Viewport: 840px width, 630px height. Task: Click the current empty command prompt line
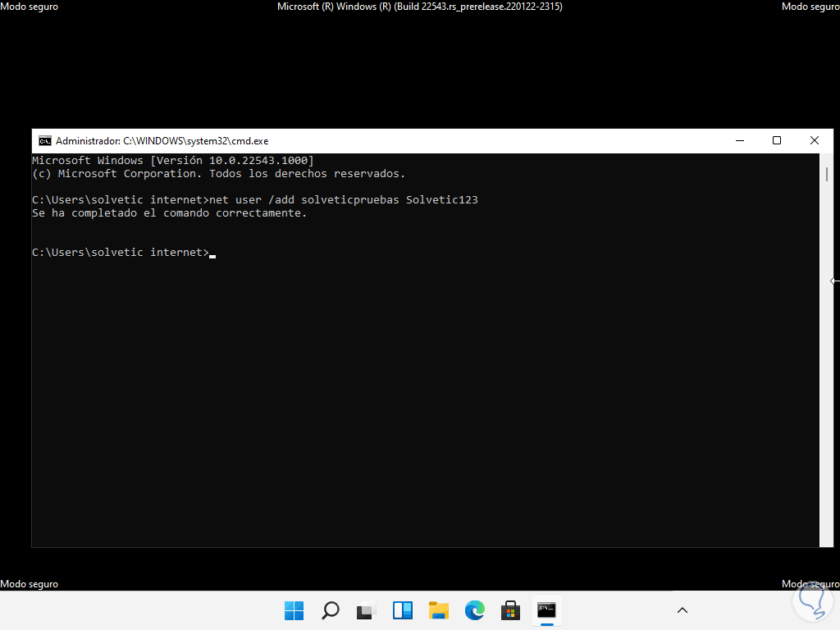coord(124,253)
